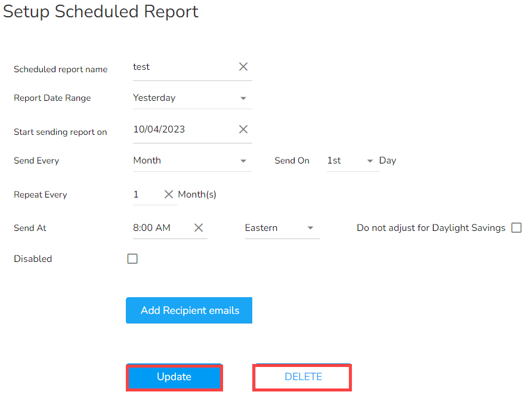Clear the scheduled report name field

(x=243, y=67)
